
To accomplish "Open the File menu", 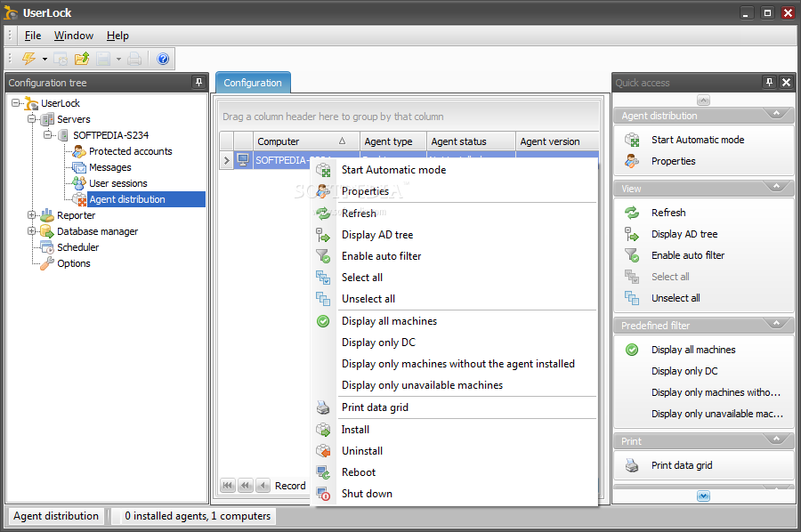I will tap(33, 36).
